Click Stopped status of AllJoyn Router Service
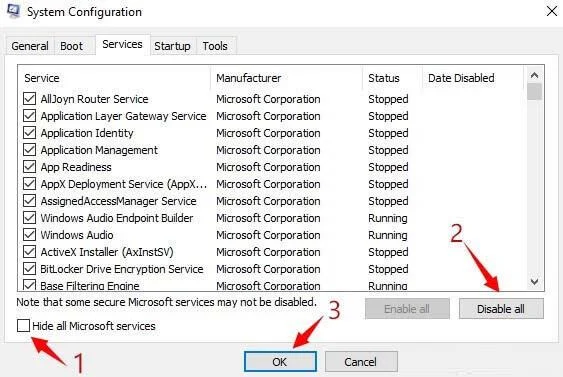 388,99
